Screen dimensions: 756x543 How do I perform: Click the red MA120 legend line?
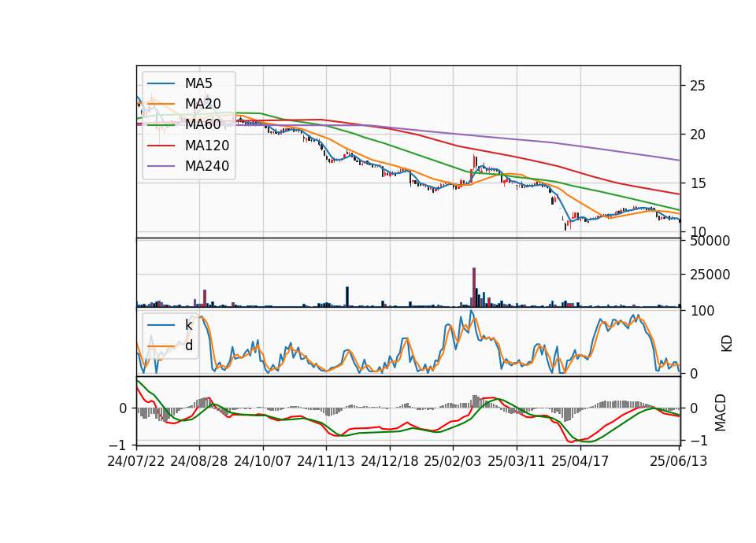[x=161, y=146]
